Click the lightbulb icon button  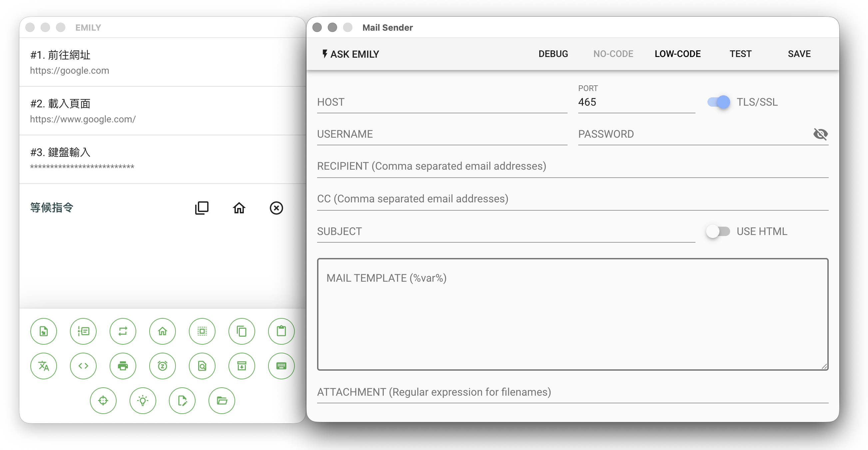[143, 400]
